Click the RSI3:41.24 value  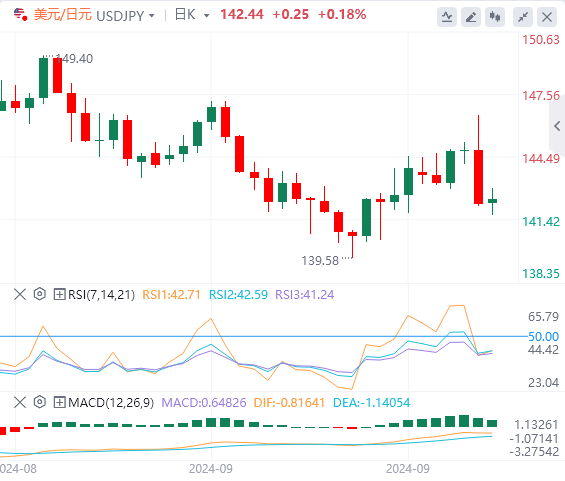point(305,295)
